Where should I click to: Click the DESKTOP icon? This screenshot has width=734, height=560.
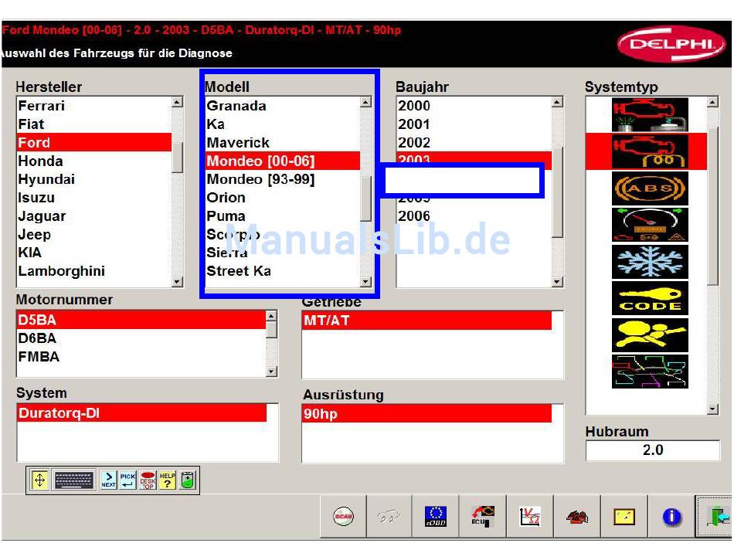coord(148,480)
